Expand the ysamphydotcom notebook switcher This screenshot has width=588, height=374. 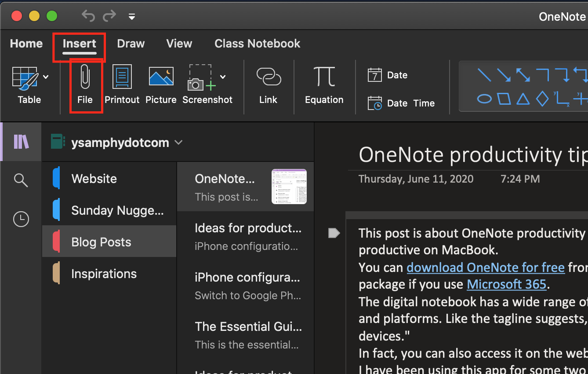pyautogui.click(x=178, y=143)
